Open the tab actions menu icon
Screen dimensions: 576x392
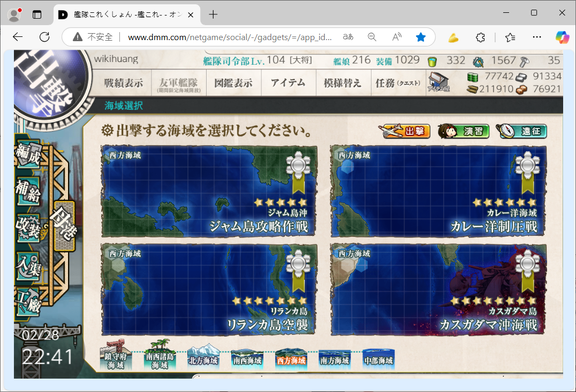[37, 14]
